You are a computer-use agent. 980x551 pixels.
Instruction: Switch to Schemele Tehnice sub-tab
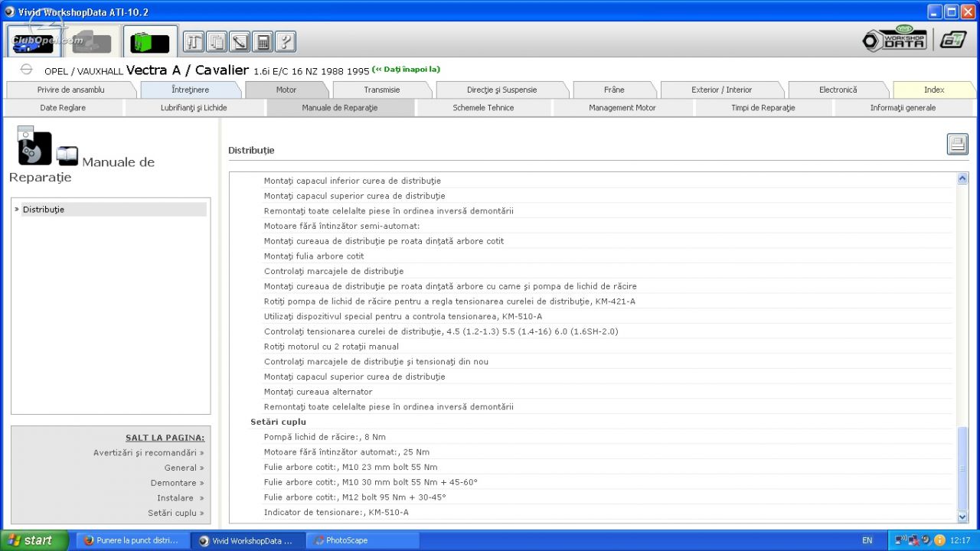[483, 108]
